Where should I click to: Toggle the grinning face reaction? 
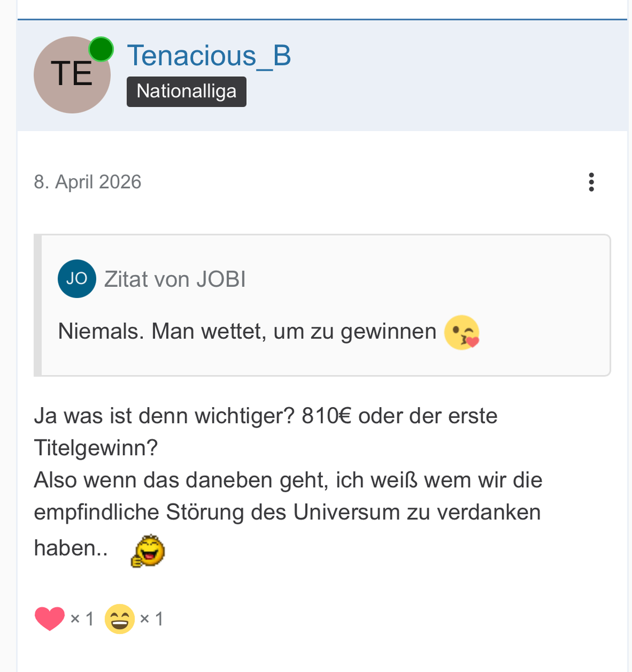120,619
